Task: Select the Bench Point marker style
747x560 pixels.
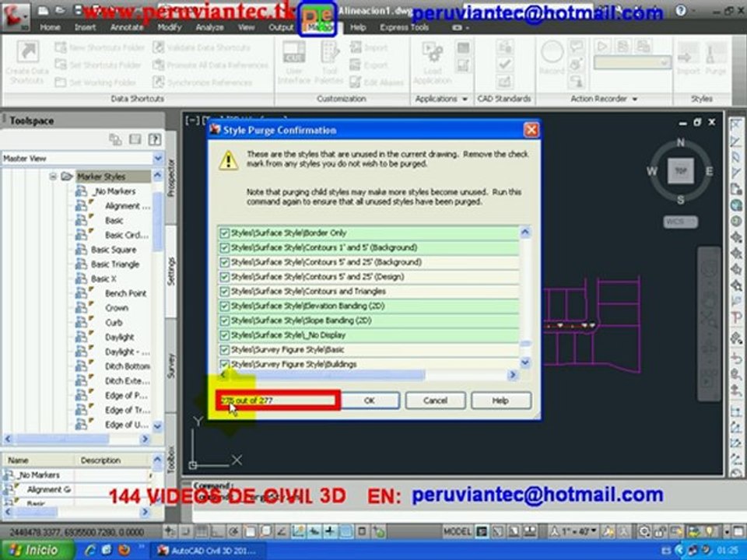Action: coord(126,293)
